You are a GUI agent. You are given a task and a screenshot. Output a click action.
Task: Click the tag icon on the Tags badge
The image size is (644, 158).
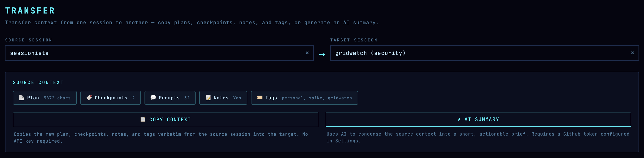tap(259, 98)
